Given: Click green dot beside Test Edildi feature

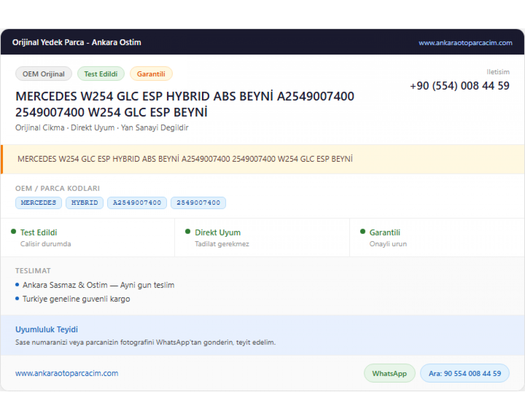Looking at the screenshot, I should coord(14,231).
